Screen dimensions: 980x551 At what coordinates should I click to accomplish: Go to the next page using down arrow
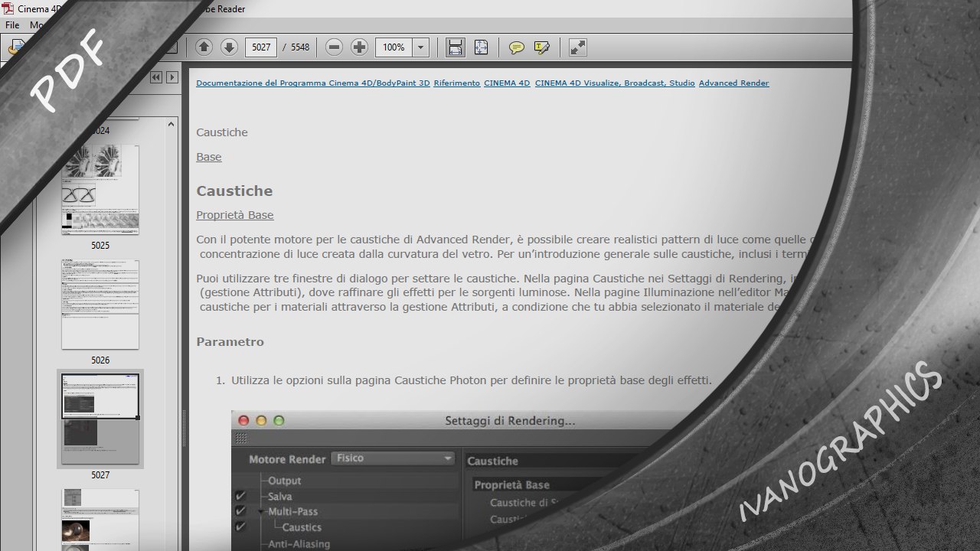point(229,47)
